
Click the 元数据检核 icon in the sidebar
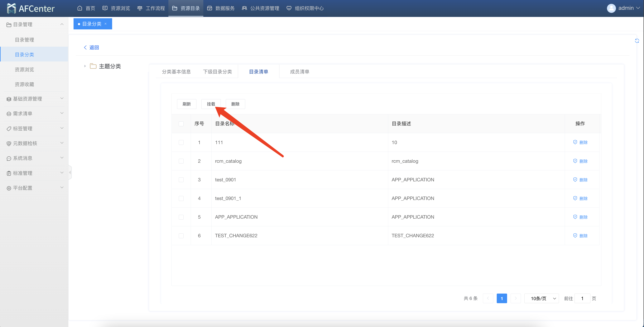point(9,144)
